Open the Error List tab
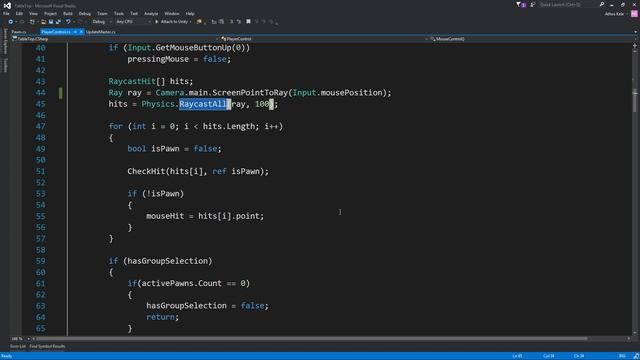The width and height of the screenshot is (640, 360). (18, 347)
